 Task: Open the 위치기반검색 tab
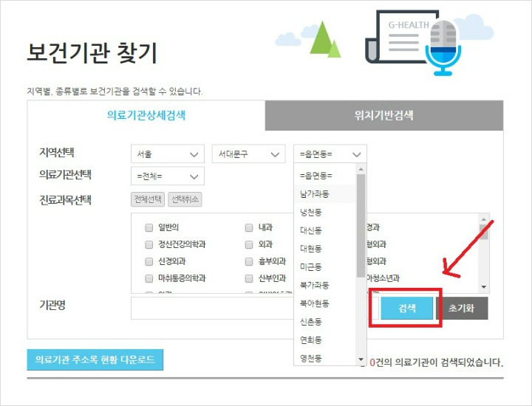tap(384, 115)
